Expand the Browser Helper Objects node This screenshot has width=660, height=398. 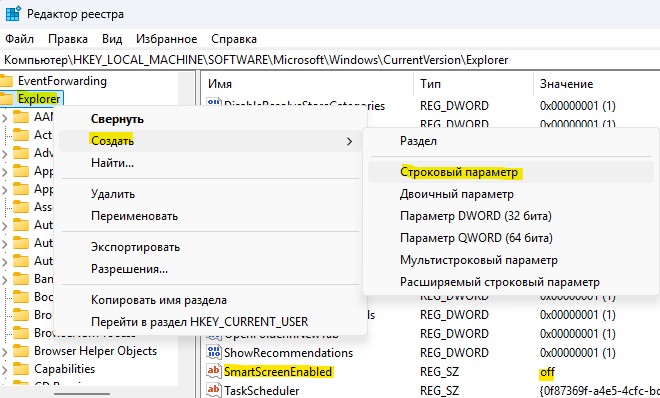[x=5, y=351]
